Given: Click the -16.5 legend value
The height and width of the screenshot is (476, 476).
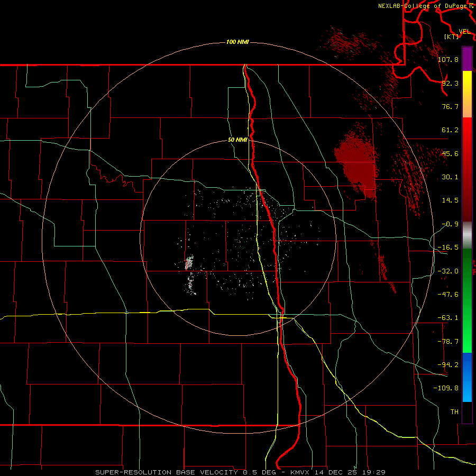Looking at the screenshot, I should click(x=448, y=248).
